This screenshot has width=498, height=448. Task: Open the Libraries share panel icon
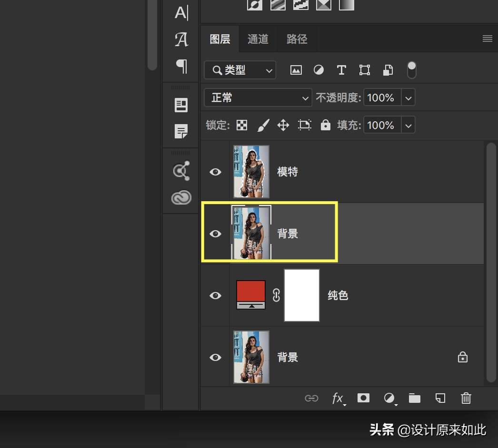[x=181, y=171]
